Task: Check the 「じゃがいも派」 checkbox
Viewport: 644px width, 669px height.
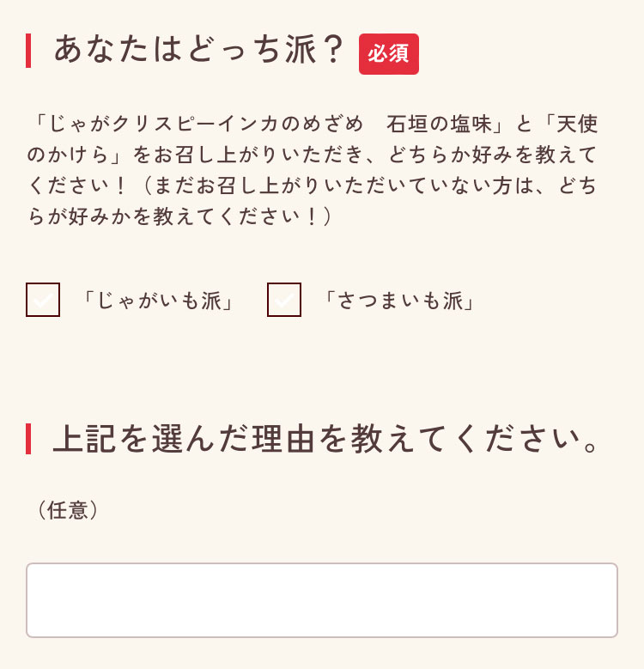Action: pos(43,300)
